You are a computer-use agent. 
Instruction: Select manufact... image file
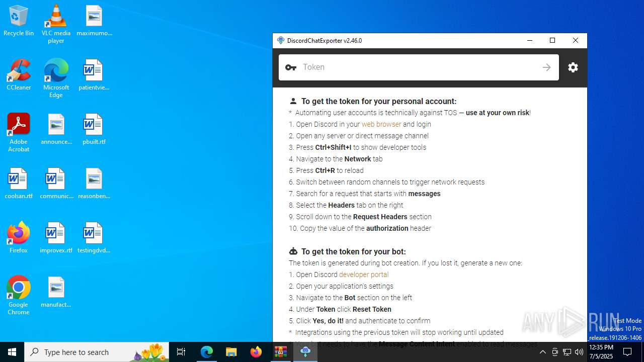tap(56, 293)
